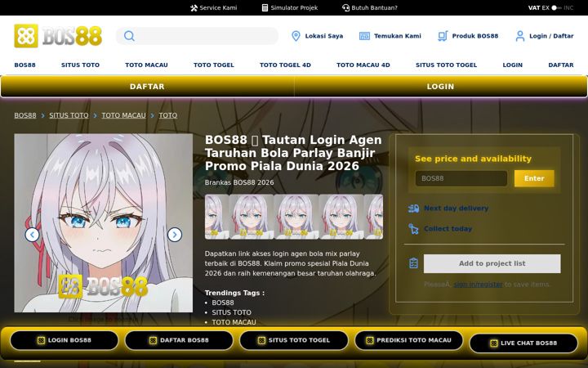Select SITUS TOTO TOGEL menu item
Viewport: 588px width, 368px height.
(446, 65)
